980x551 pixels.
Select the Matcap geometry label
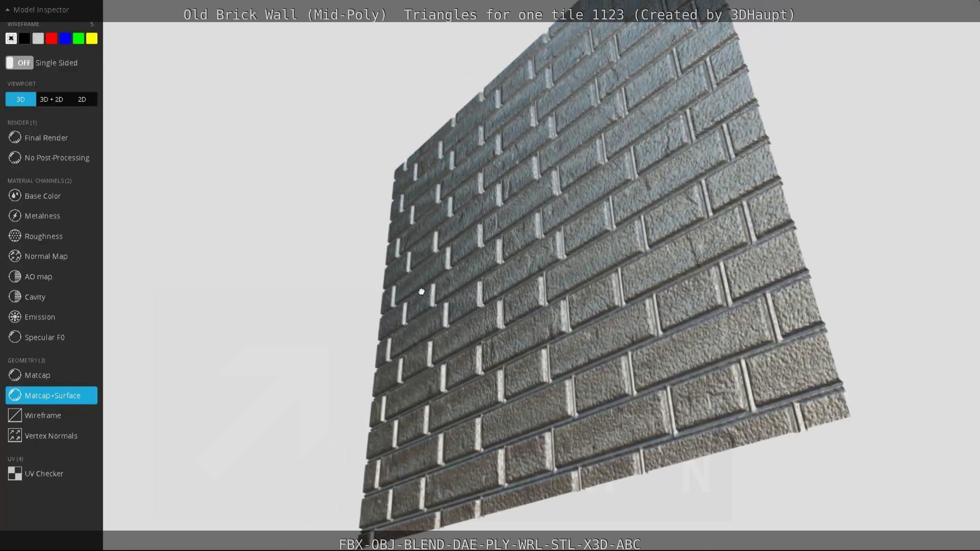tap(37, 375)
